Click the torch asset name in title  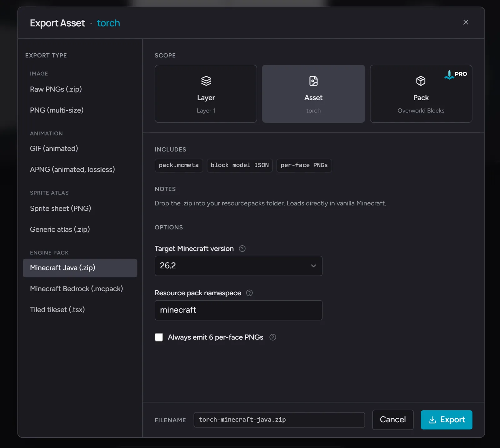click(108, 23)
